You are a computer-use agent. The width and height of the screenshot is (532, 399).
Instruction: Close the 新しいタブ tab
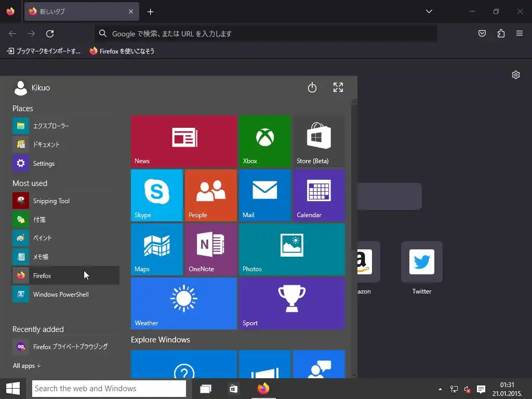pyautogui.click(x=131, y=11)
